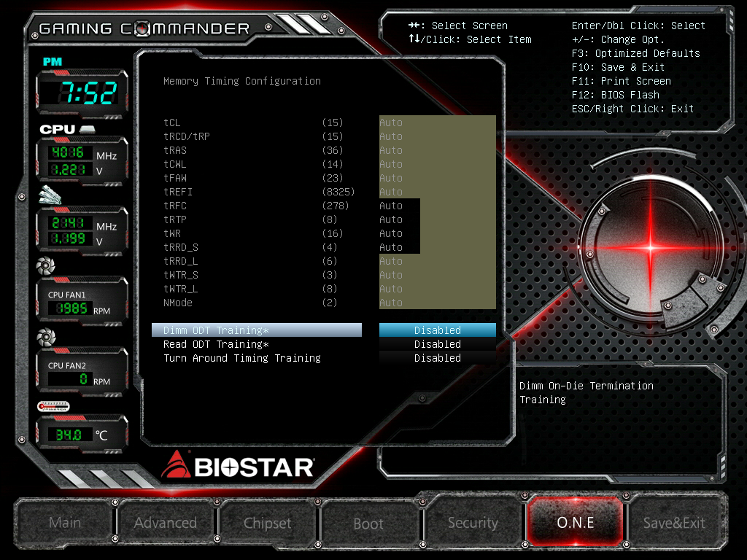This screenshot has height=560, width=747.
Task: Click the F11: Print Screen hint
Action: click(622, 81)
